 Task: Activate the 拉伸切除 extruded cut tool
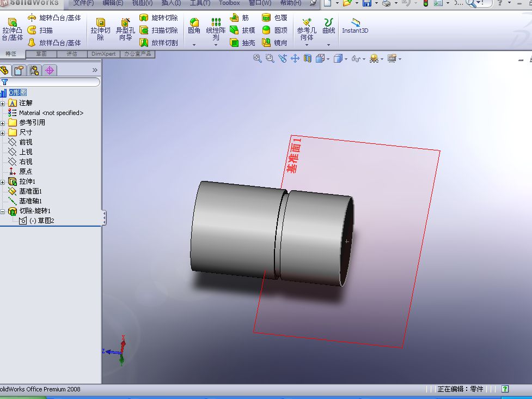[100, 29]
